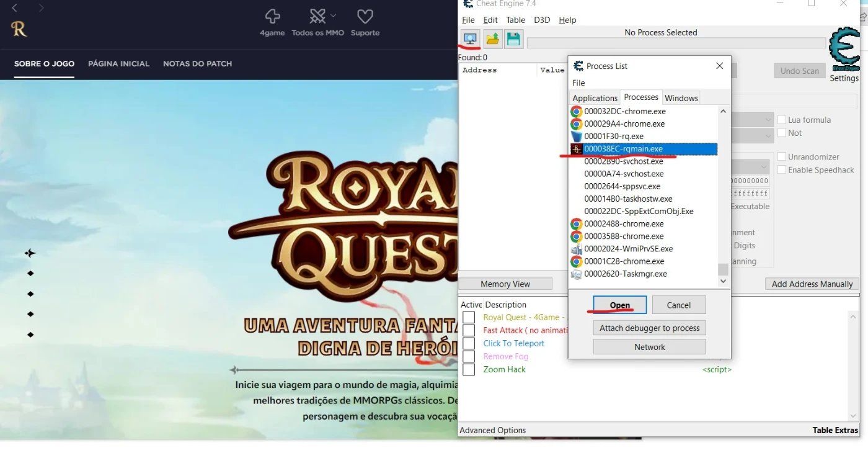The image size is (868, 476).
Task: Click the Network button
Action: 650,347
